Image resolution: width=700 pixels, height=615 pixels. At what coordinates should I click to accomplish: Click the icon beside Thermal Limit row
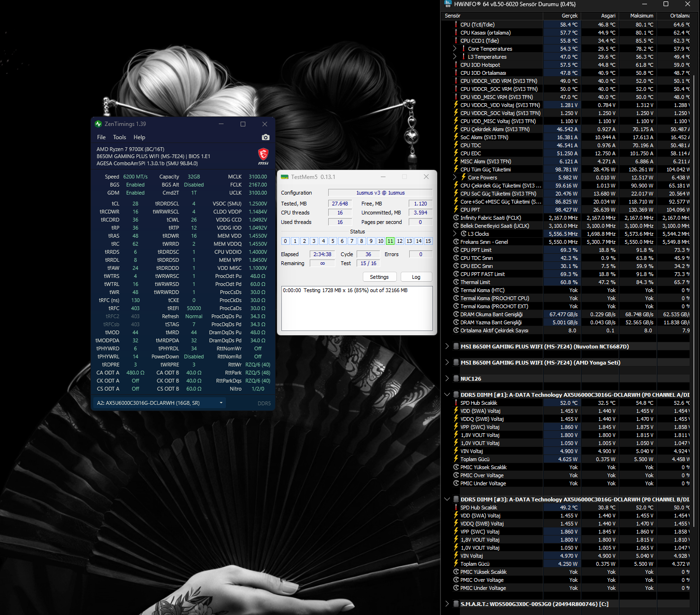456,282
